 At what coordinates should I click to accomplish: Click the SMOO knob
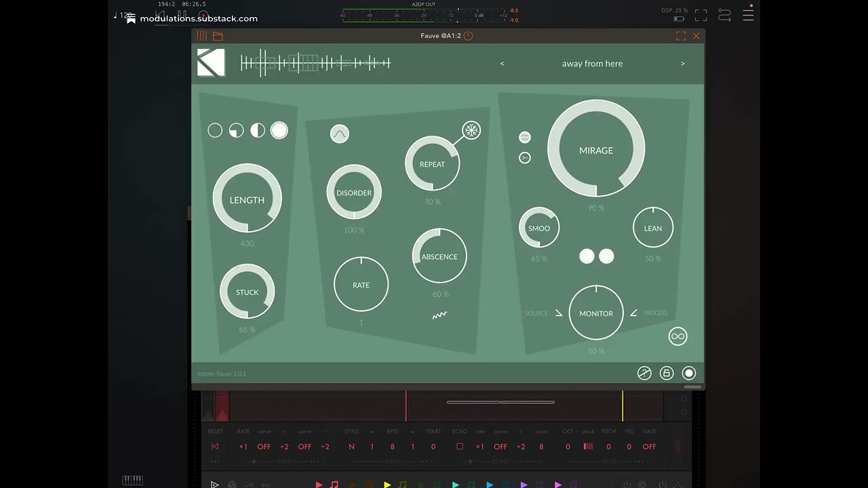pos(539,228)
